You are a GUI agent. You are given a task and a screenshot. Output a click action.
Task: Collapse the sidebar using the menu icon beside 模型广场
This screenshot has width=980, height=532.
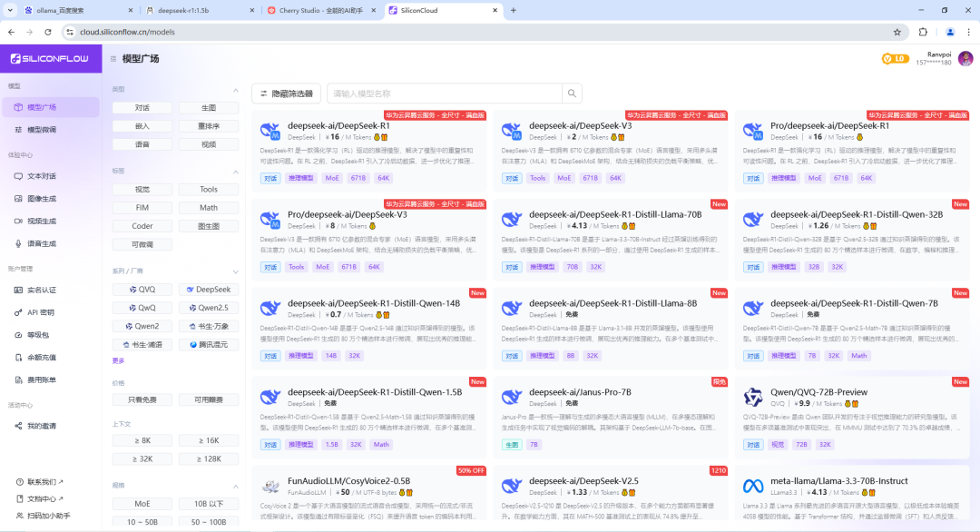click(113, 59)
